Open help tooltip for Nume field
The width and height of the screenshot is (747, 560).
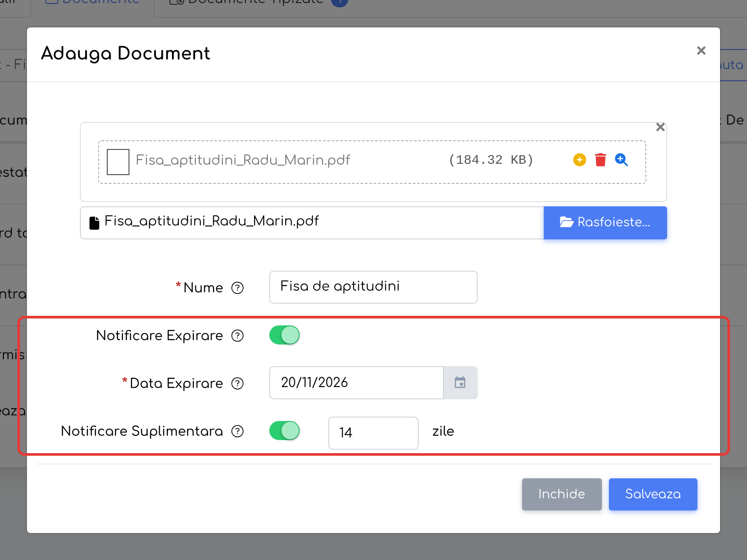pos(238,288)
